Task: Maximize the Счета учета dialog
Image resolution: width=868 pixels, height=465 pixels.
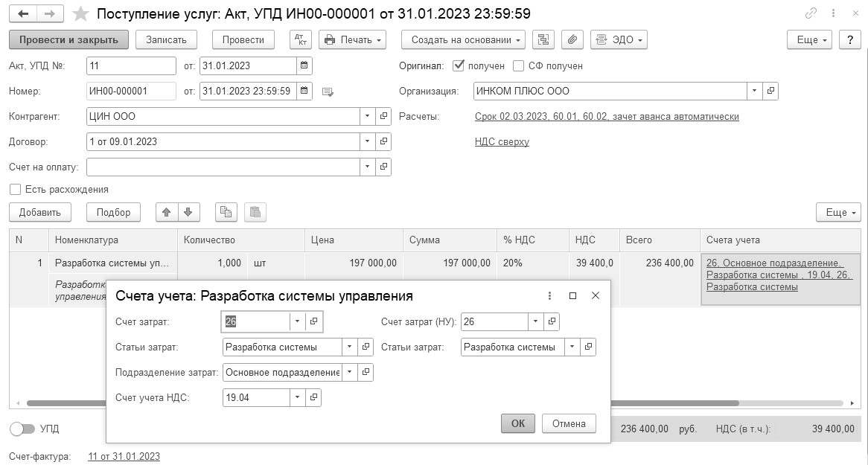Action: pos(573,295)
